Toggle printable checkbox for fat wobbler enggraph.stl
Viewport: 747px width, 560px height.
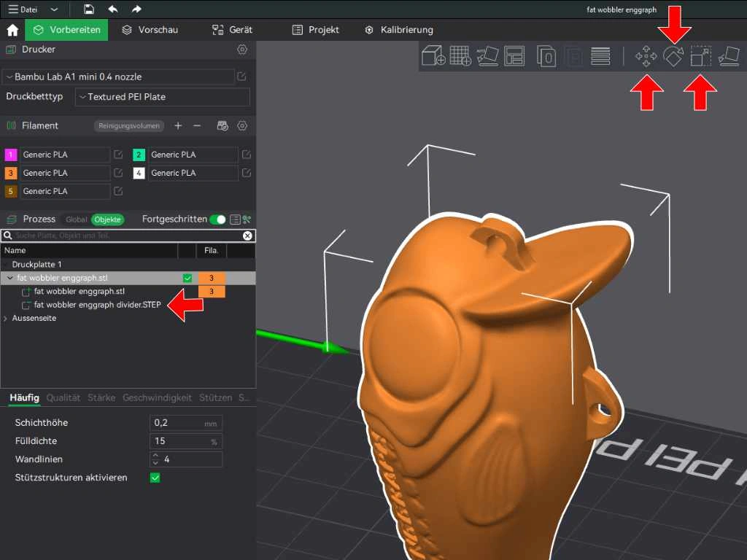click(x=187, y=278)
